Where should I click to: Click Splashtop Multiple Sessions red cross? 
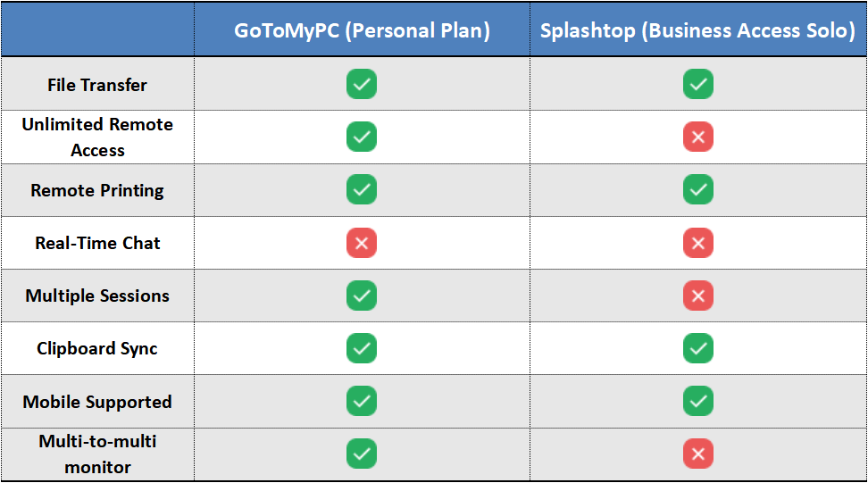click(698, 296)
